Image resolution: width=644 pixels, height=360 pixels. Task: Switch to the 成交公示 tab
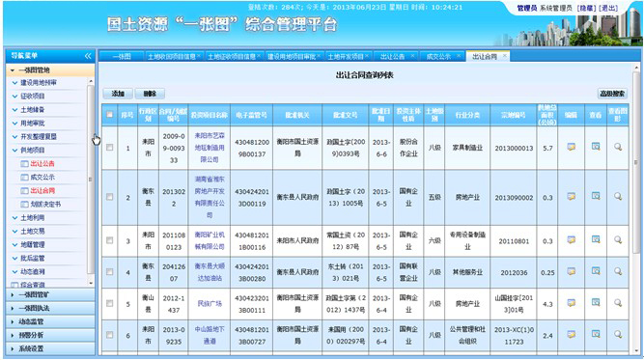tap(438, 57)
